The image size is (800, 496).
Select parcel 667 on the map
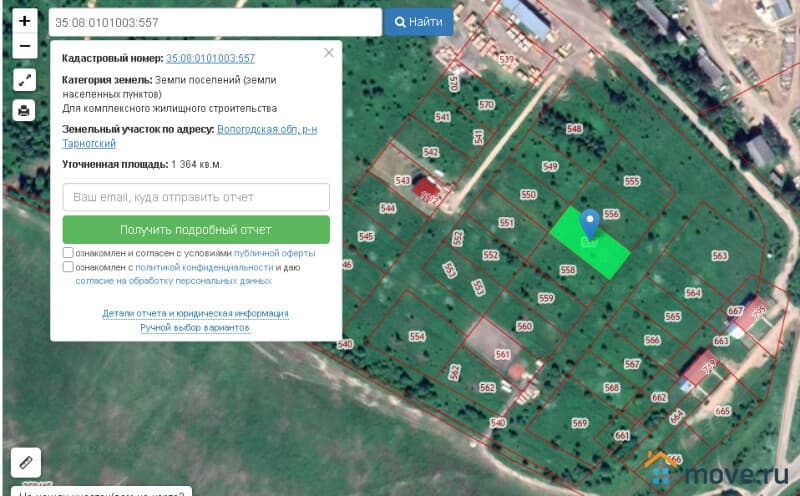pos(735,311)
